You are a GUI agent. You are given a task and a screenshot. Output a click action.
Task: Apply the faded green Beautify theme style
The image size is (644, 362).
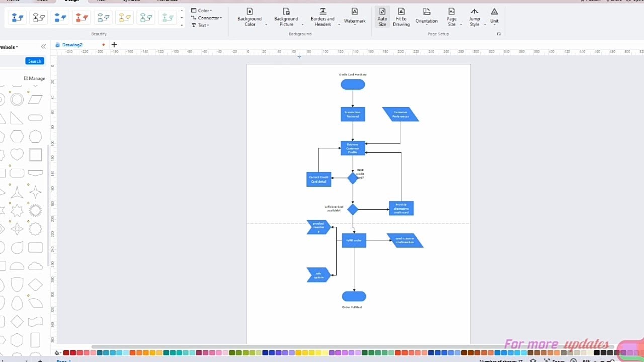pyautogui.click(x=168, y=18)
